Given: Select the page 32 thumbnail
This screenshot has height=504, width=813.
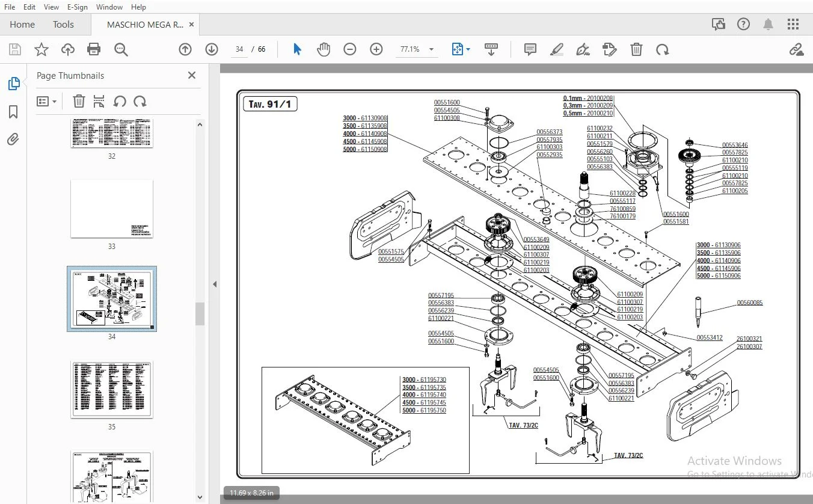Looking at the screenshot, I should pos(112,133).
